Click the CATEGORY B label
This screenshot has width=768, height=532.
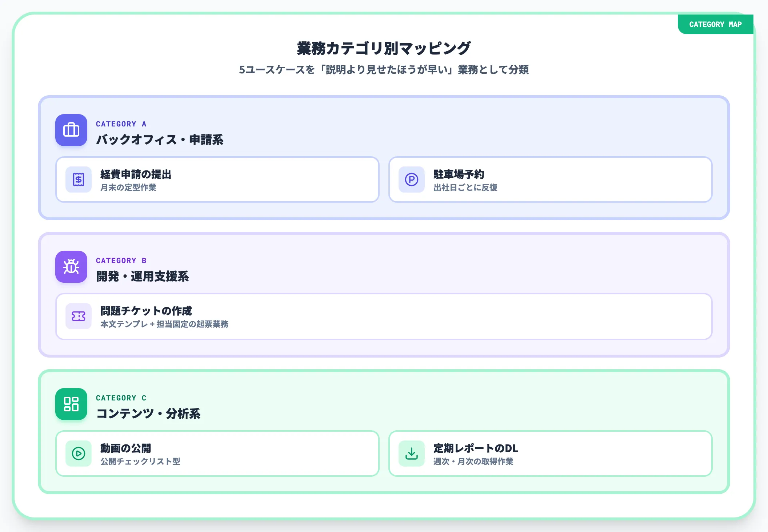121,261
